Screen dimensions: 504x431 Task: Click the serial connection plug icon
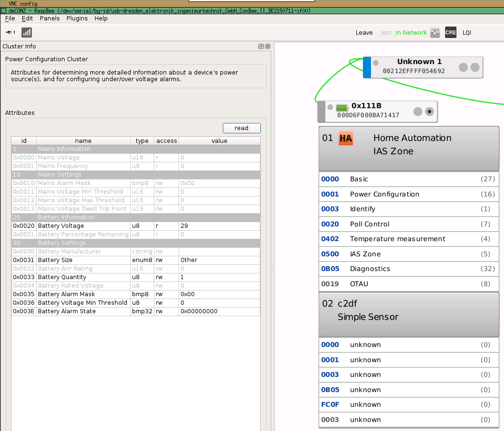click(10, 32)
